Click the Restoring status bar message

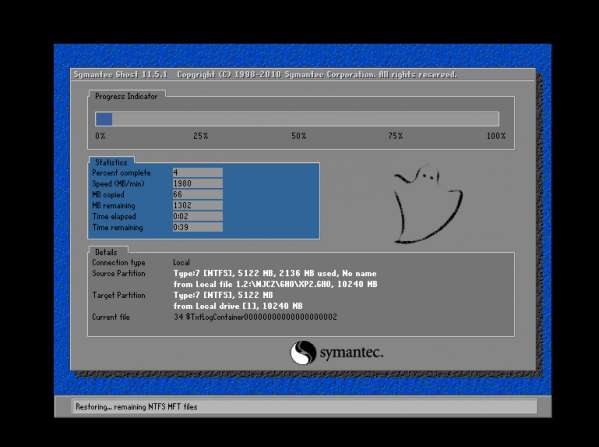[x=136, y=407]
